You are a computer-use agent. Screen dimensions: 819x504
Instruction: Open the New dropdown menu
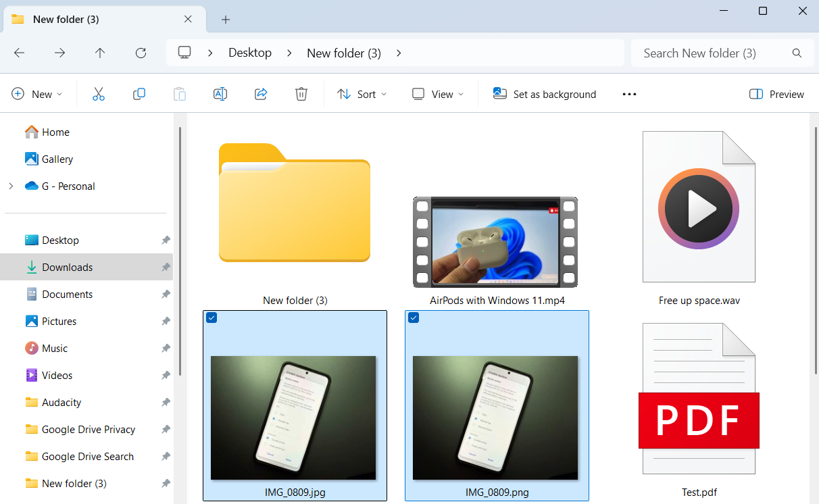pos(37,94)
